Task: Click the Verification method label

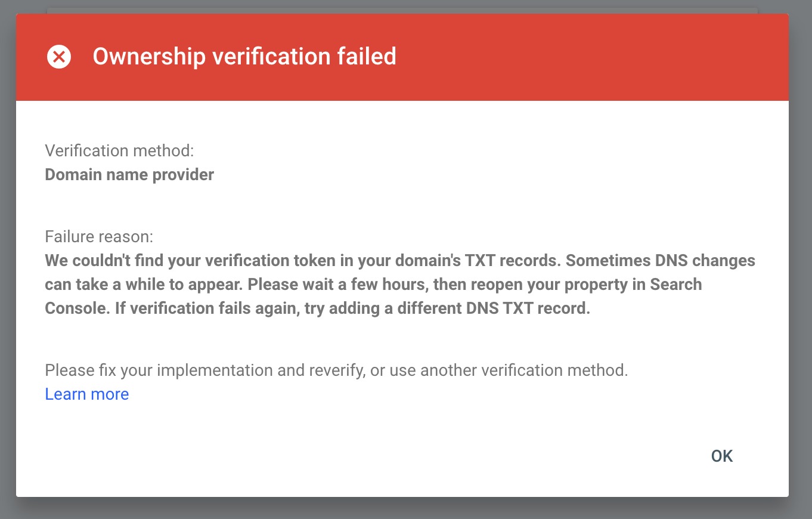Action: click(119, 151)
